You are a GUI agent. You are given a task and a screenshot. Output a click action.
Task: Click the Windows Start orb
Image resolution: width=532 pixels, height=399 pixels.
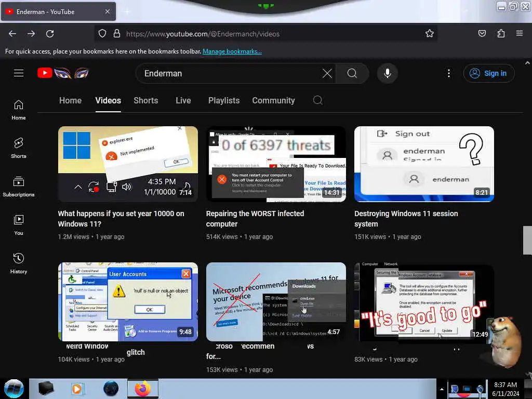point(14,389)
